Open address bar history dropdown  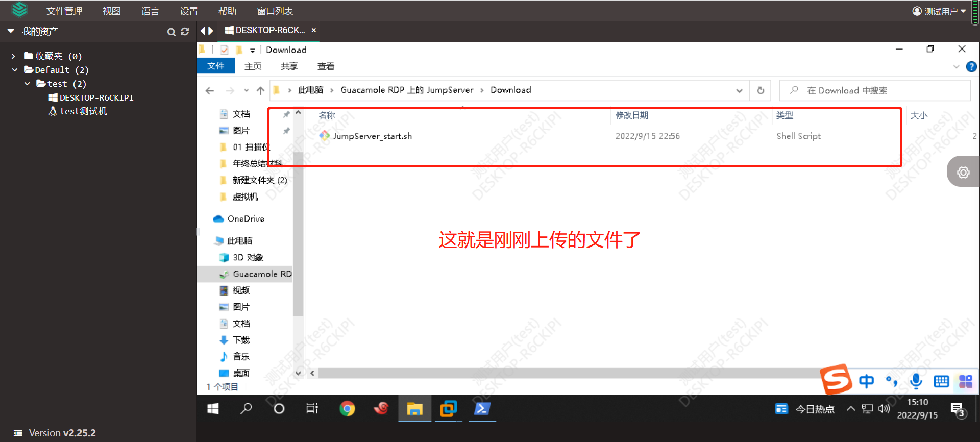(x=739, y=91)
